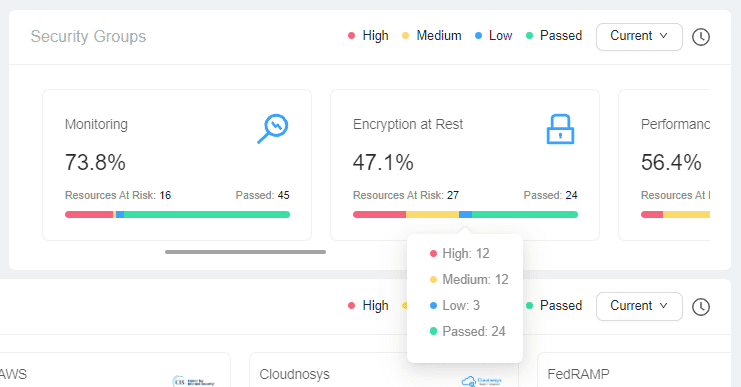The image size is (741, 387).
Task: Open the Cloudnosys compliance card
Action: coord(384,370)
